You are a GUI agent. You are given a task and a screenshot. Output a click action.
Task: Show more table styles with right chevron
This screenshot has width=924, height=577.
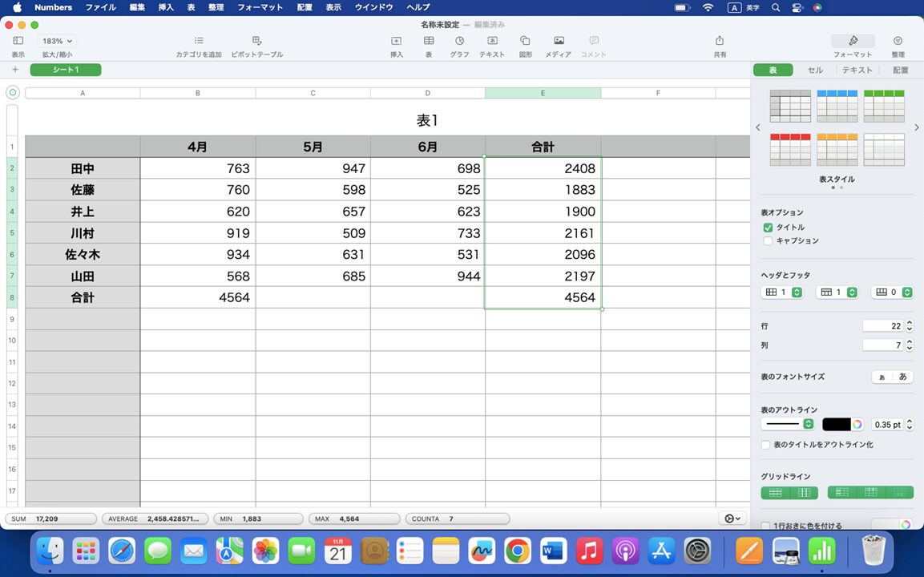916,127
